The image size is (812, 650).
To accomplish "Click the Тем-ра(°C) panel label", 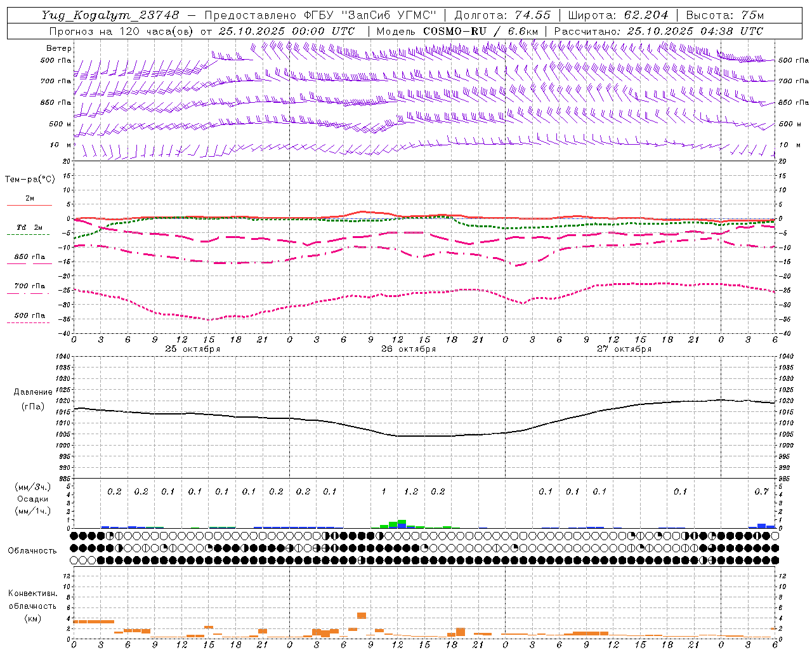I will (x=30, y=180).
